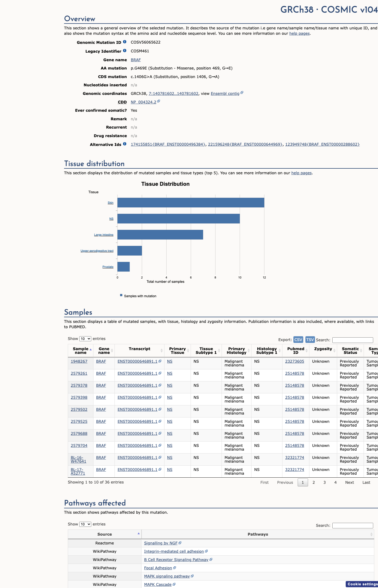Open the Large intestine tissue label link

[104, 235]
